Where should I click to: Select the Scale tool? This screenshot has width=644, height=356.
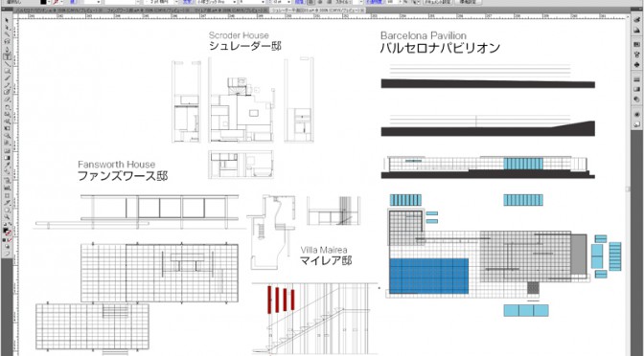point(8,114)
